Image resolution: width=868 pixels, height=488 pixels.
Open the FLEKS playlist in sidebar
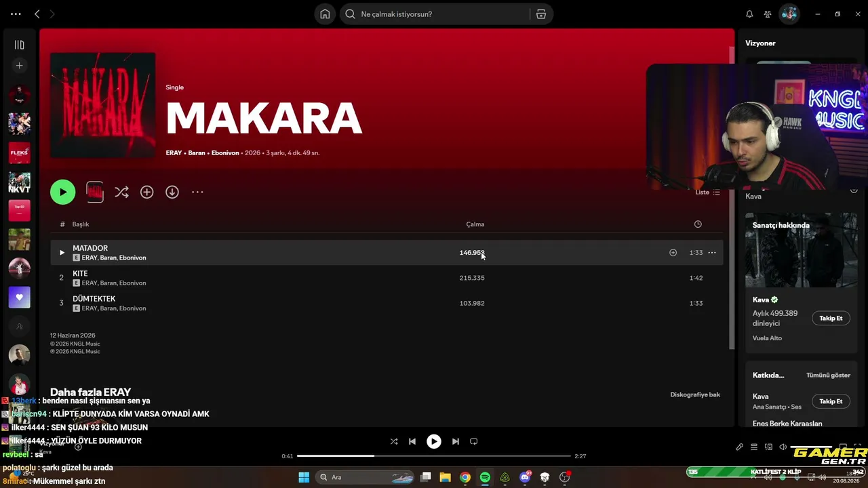tap(20, 152)
